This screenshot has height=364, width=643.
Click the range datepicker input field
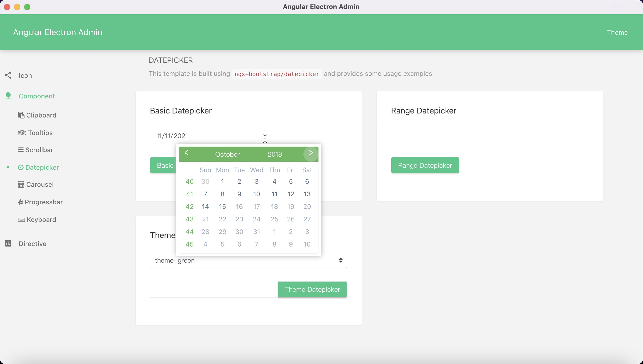[490, 136]
